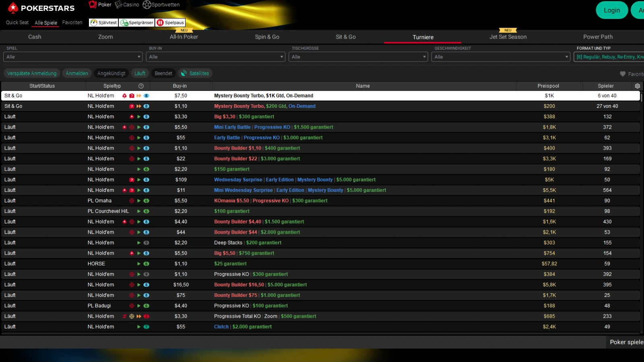Viewport: 644px width, 362px height.
Task: Open the Buy-in dropdown
Action: click(216, 57)
